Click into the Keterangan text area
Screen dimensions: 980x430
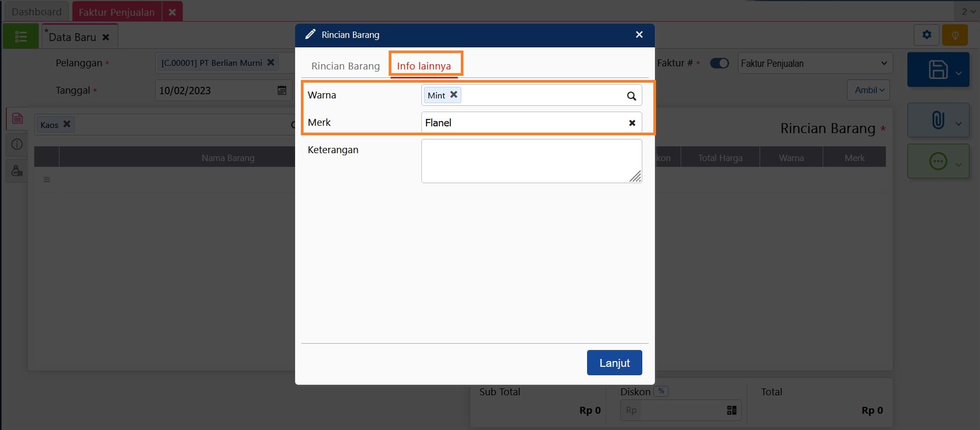[531, 161]
